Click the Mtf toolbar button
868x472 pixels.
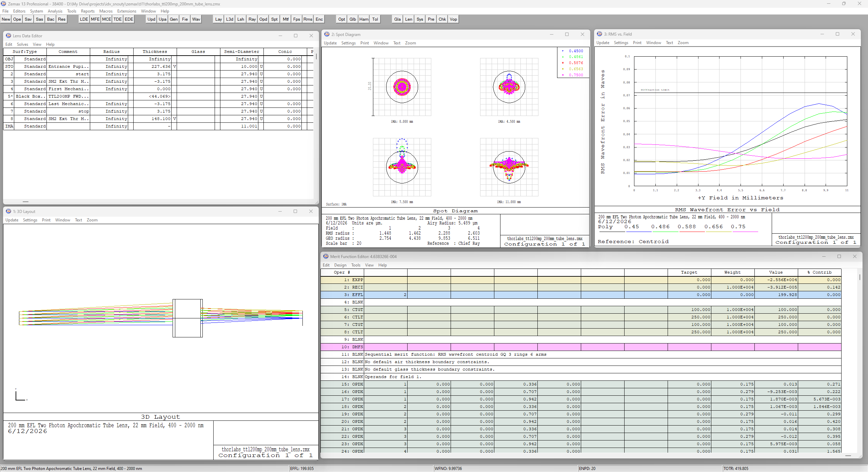[285, 19]
